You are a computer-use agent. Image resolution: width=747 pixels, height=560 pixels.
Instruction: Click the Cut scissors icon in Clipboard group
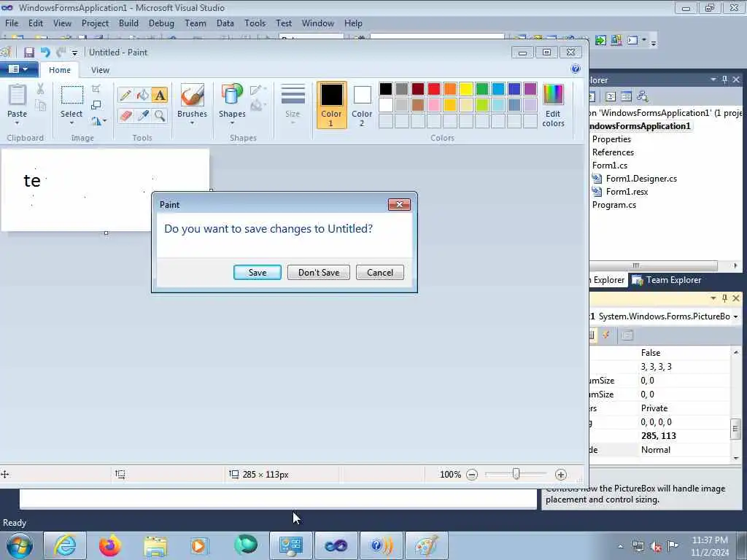click(x=41, y=88)
